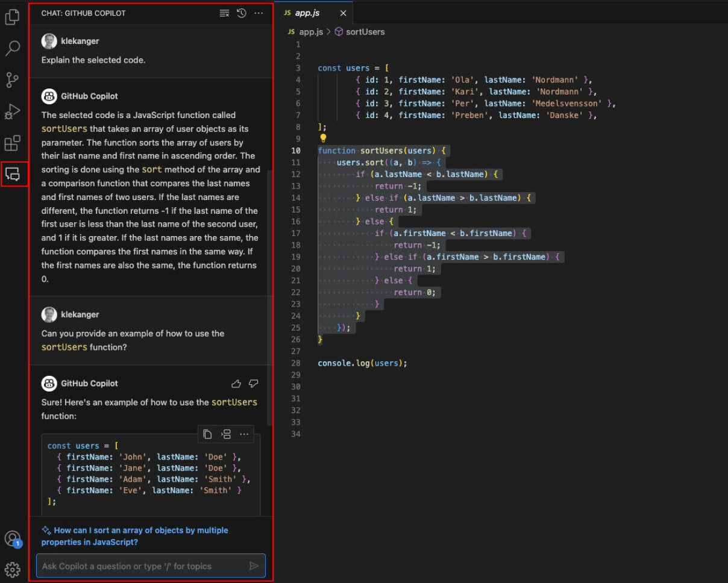Image resolution: width=728 pixels, height=583 pixels.
Task: Open the Accounts menu with notification badge
Action: coord(12,538)
